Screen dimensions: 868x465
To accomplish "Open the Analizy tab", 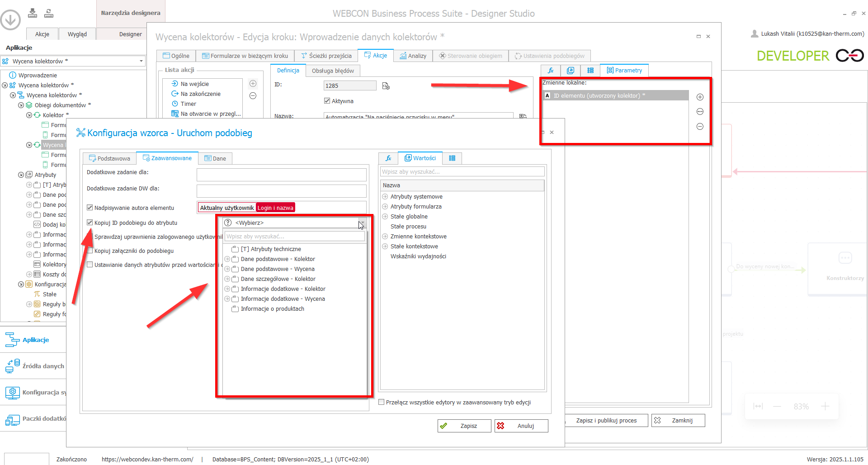I will [413, 56].
